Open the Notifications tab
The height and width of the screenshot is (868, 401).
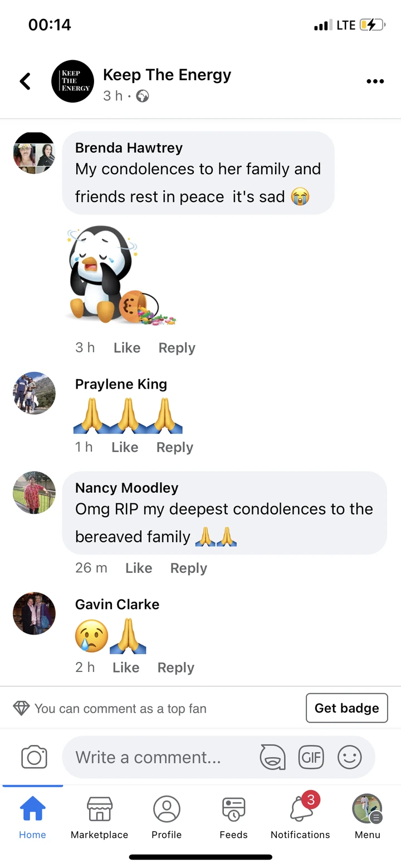point(300,817)
